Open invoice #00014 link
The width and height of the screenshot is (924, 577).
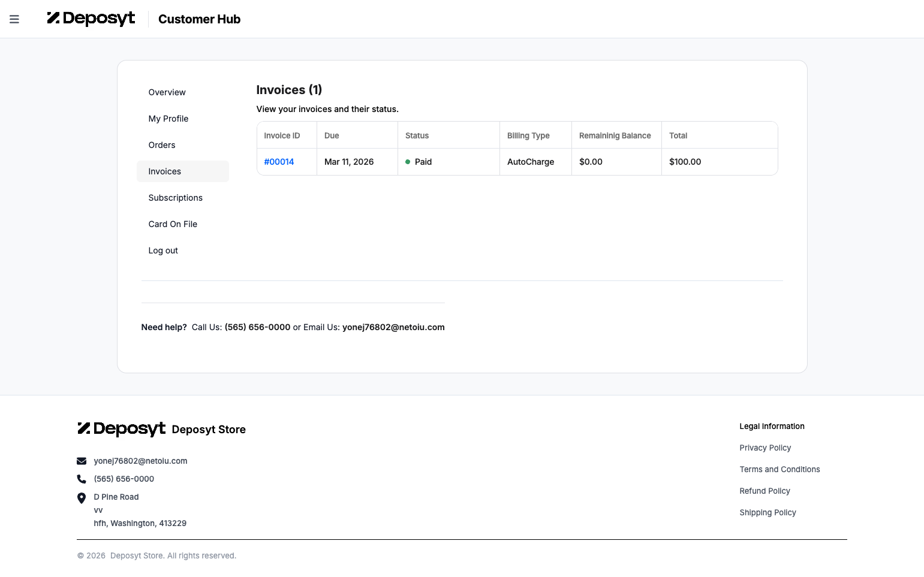pos(279,162)
